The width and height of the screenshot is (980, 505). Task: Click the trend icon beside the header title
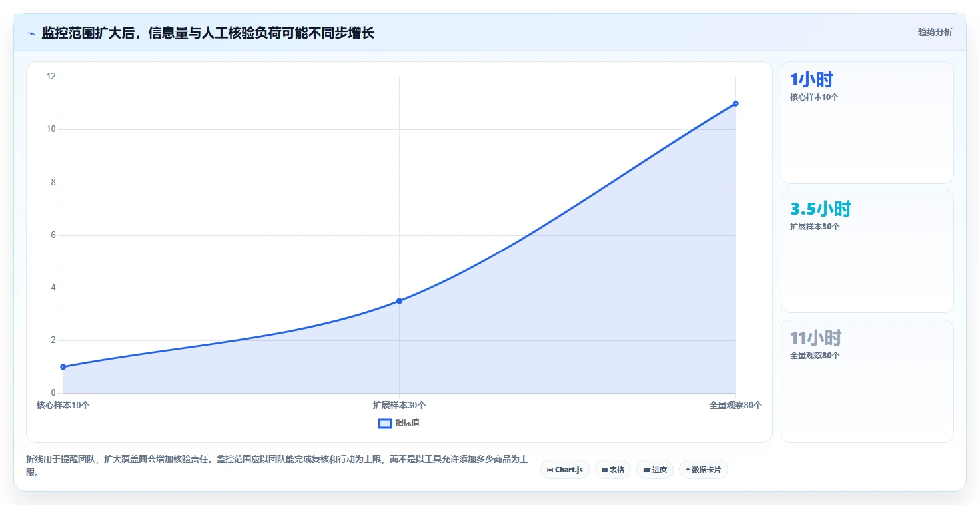click(x=31, y=33)
